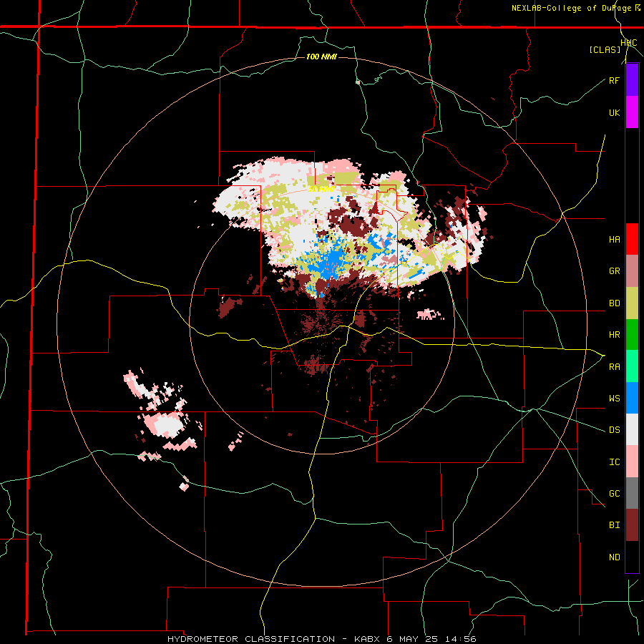Click the HHC product label

click(629, 43)
